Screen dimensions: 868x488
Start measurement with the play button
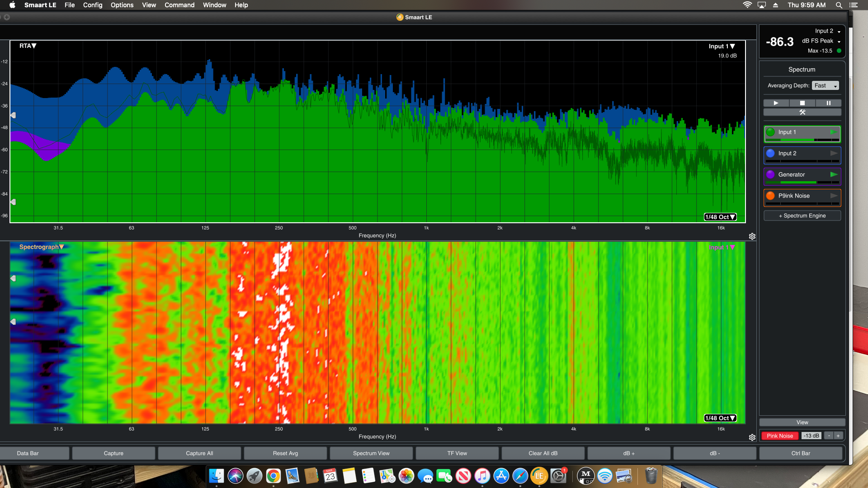(x=776, y=103)
